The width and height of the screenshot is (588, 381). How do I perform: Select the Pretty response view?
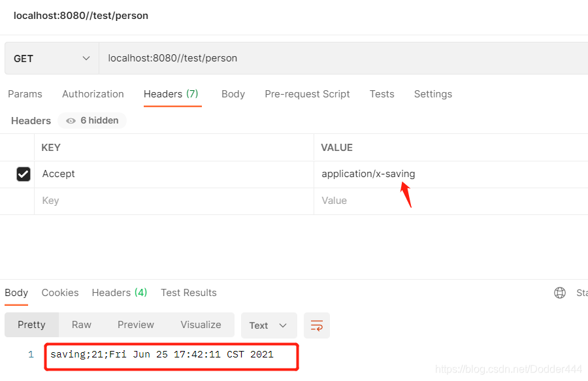(31, 325)
